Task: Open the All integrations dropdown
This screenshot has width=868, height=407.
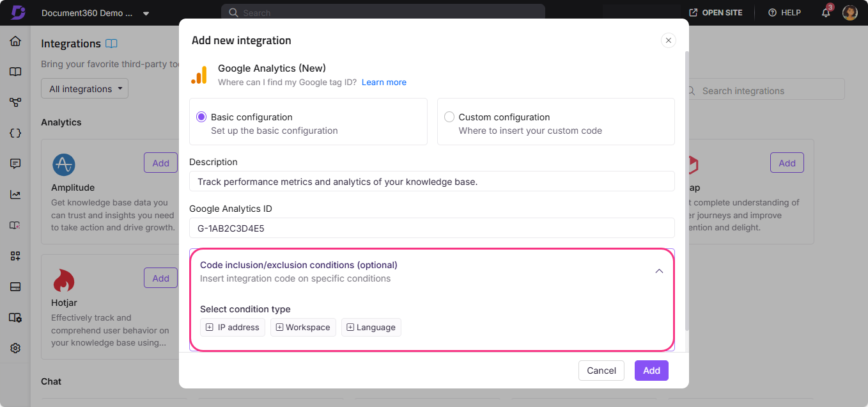Action: point(84,88)
